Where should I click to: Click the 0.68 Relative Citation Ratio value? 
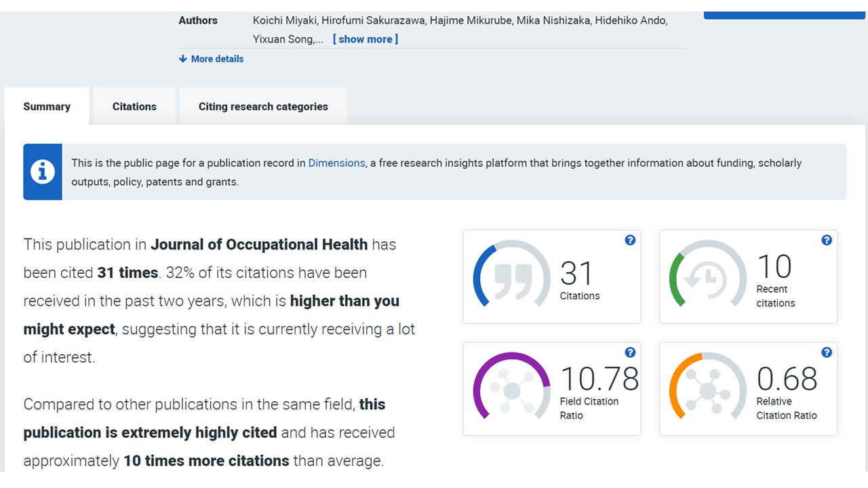[x=787, y=379]
